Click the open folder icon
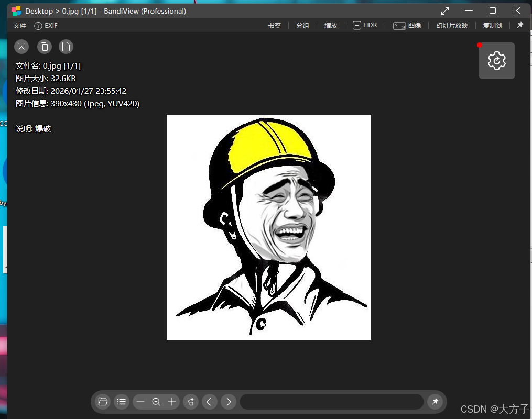Image resolution: width=532 pixels, height=419 pixels. (103, 402)
